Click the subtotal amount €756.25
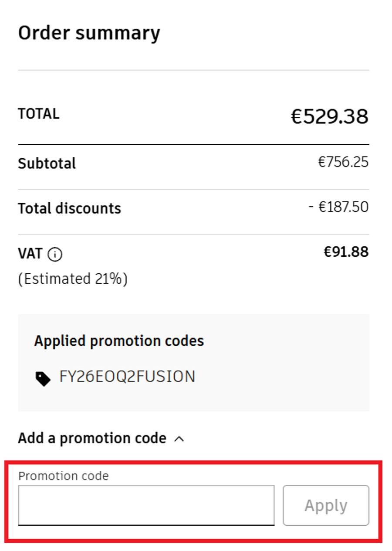 343,162
